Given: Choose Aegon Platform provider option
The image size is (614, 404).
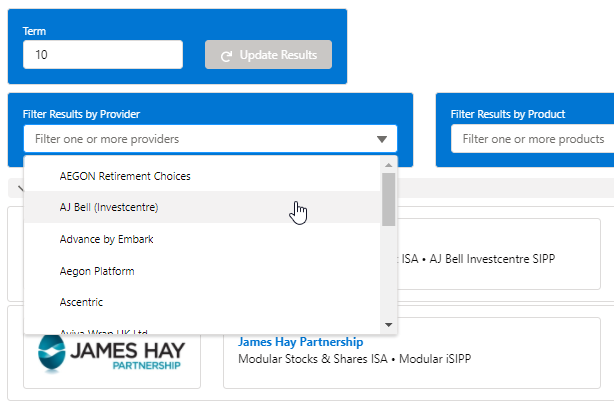Looking at the screenshot, I should point(202,271).
